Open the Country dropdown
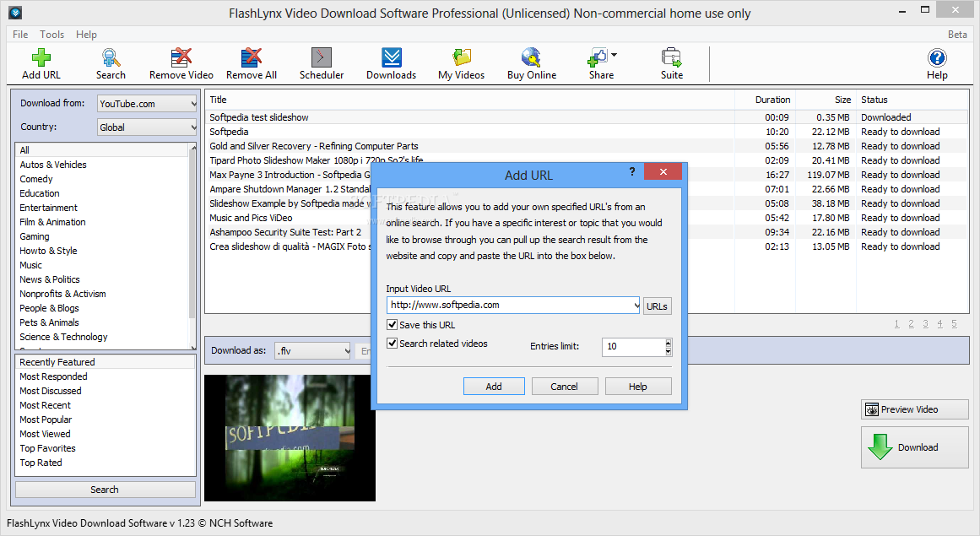This screenshot has height=536, width=980. (x=147, y=127)
